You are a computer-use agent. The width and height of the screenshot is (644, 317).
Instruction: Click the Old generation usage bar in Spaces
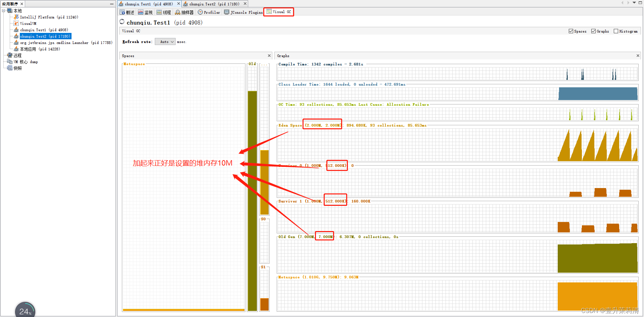[x=252, y=201]
